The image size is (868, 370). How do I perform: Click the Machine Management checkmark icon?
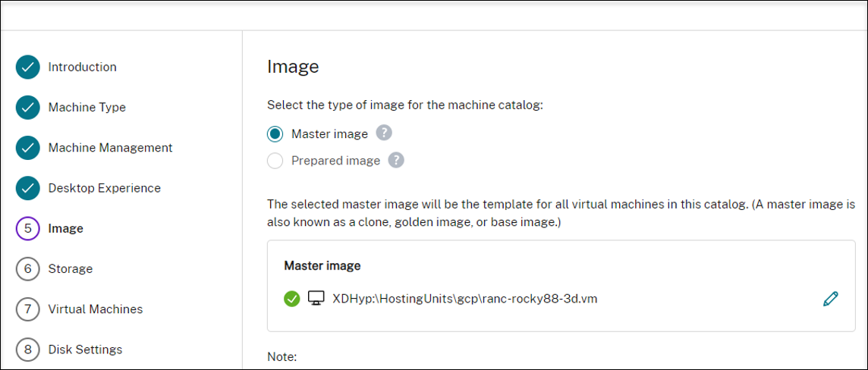point(27,148)
